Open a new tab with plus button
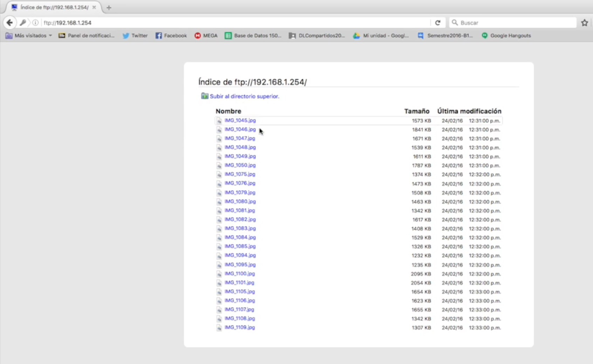593x364 pixels. (109, 8)
